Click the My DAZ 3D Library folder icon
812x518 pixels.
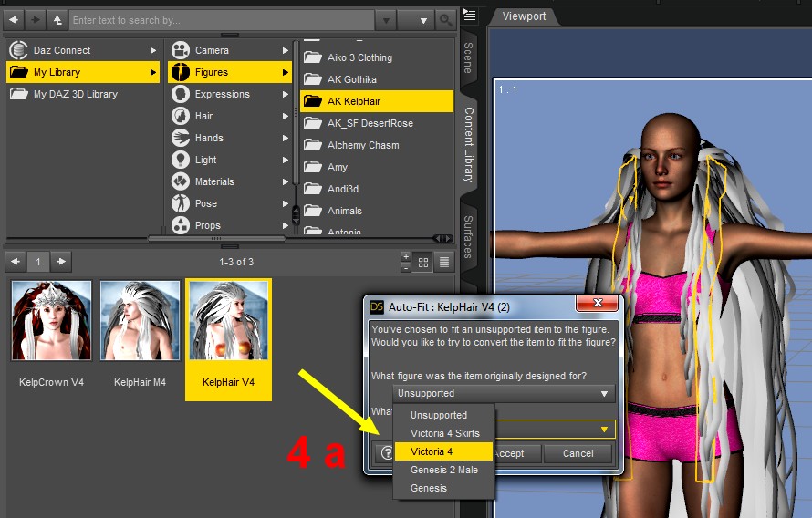(x=18, y=94)
